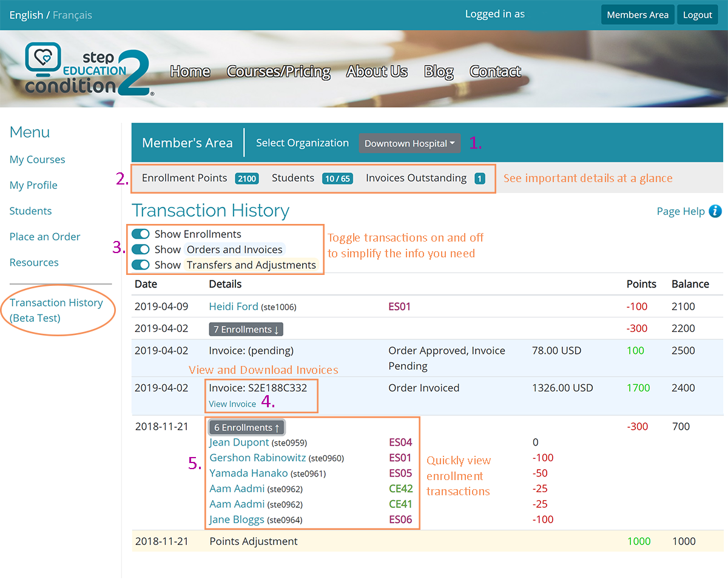
Task: Click the Students 10 / 65 badge
Action: (x=337, y=178)
